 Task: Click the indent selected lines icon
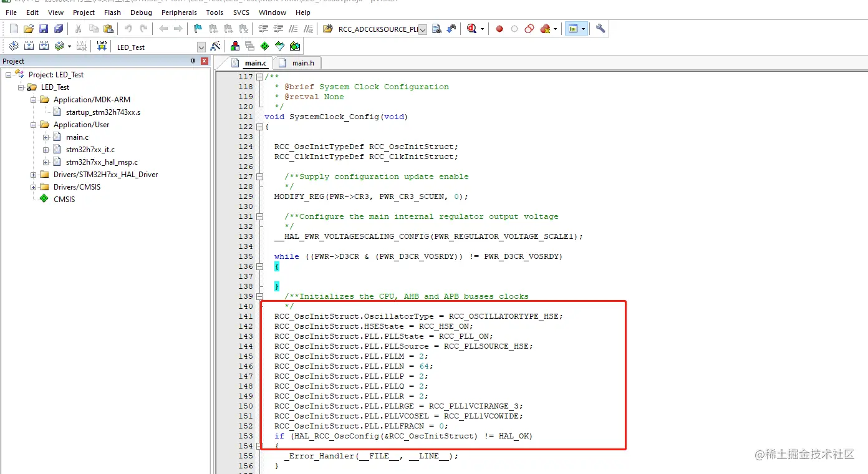(263, 29)
